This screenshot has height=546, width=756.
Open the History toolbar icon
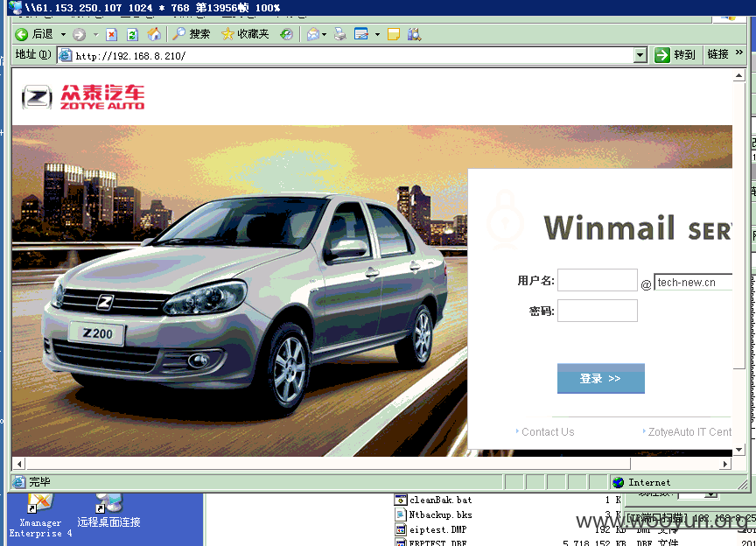[x=286, y=34]
